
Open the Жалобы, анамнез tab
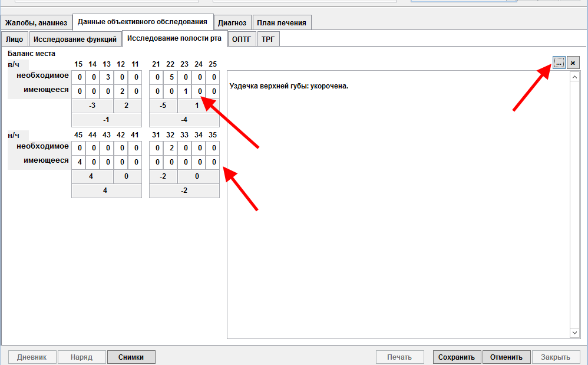37,23
